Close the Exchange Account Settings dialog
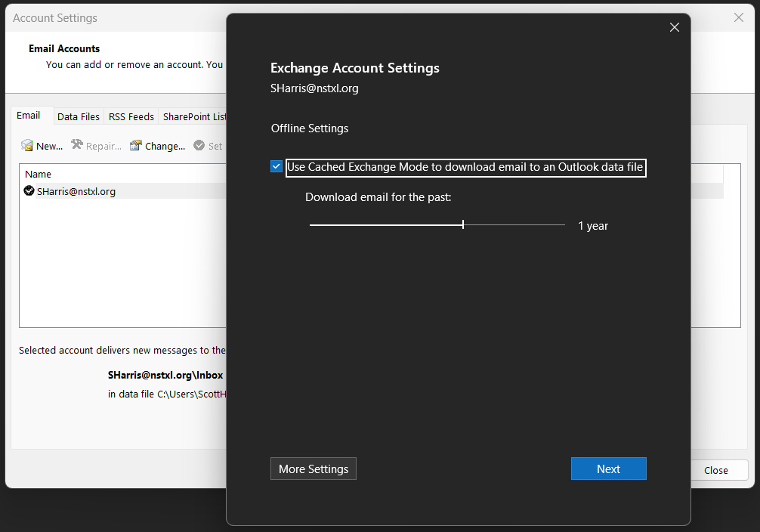 tap(674, 27)
